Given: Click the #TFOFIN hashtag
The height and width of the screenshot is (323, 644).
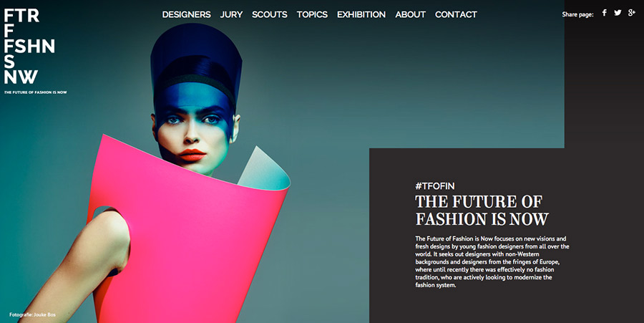Looking at the screenshot, I should pyautogui.click(x=434, y=186).
